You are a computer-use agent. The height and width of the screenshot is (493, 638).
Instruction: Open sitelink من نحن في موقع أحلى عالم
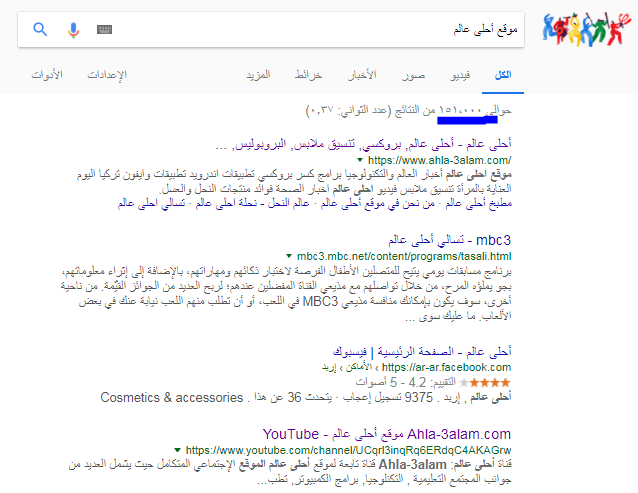378,203
